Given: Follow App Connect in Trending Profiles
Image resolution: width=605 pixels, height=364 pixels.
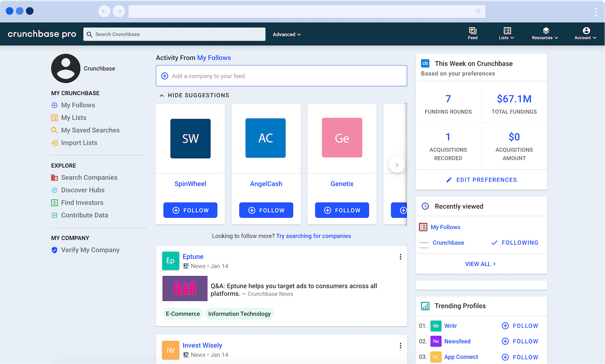Looking at the screenshot, I should pyautogui.click(x=520, y=357).
